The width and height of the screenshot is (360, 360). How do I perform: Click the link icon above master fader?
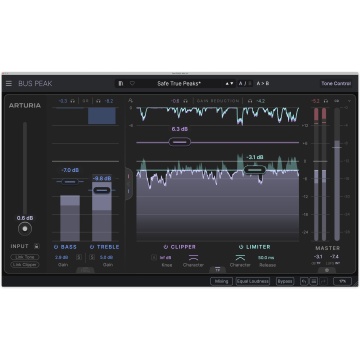pos(337,101)
